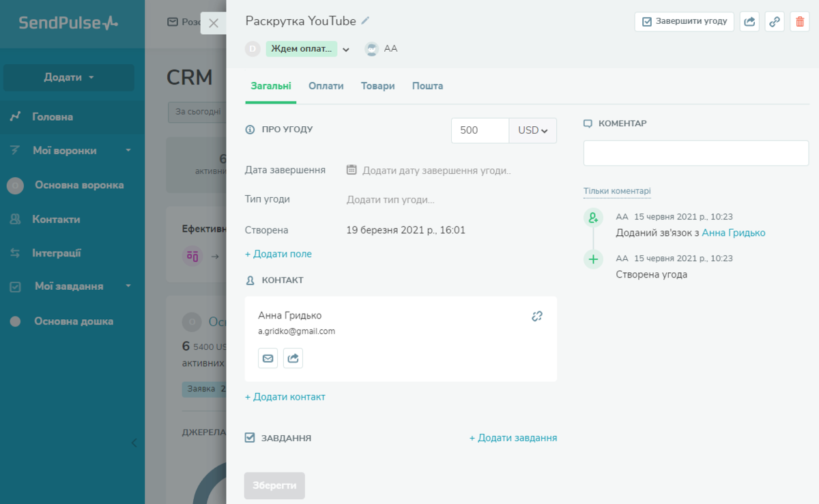Image resolution: width=819 pixels, height=504 pixels.
Task: Click the Зберегти button
Action: [x=275, y=486]
